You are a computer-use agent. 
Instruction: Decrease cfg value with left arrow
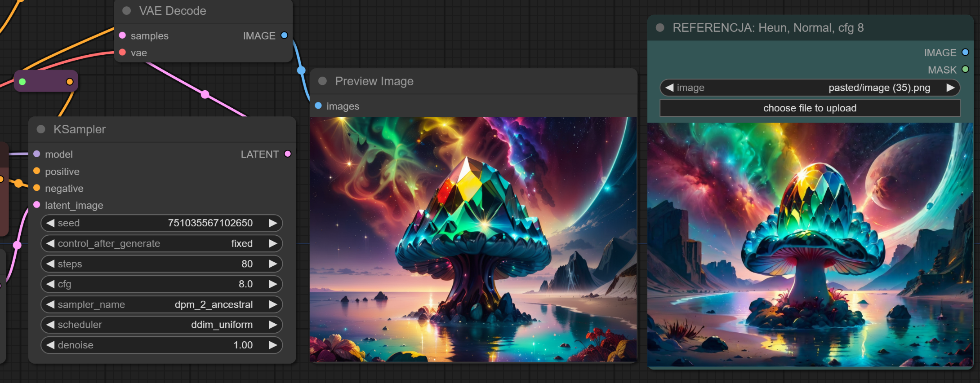[50, 284]
